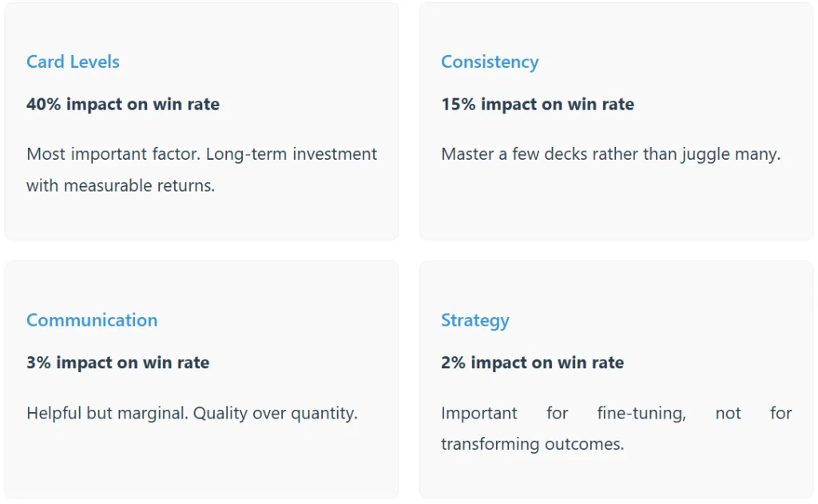Screen dimensions: 818x504
Task: Click the Card Levels heading
Action: pyautogui.click(x=73, y=62)
